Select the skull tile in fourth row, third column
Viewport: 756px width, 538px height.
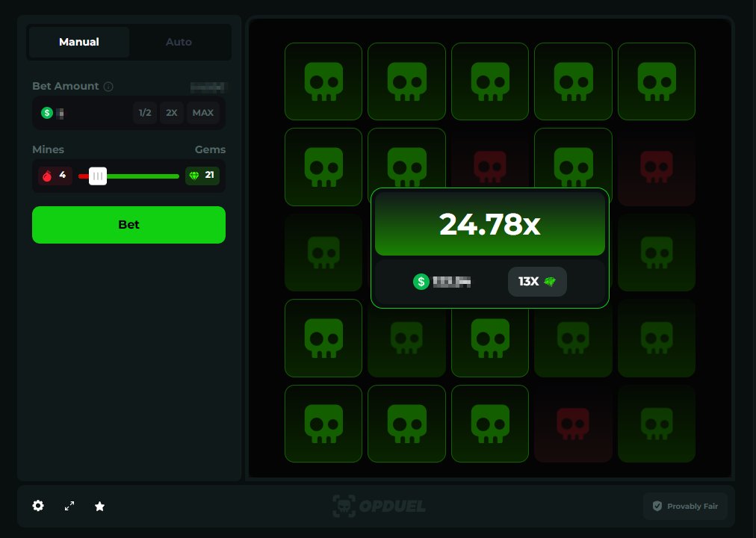[490, 338]
